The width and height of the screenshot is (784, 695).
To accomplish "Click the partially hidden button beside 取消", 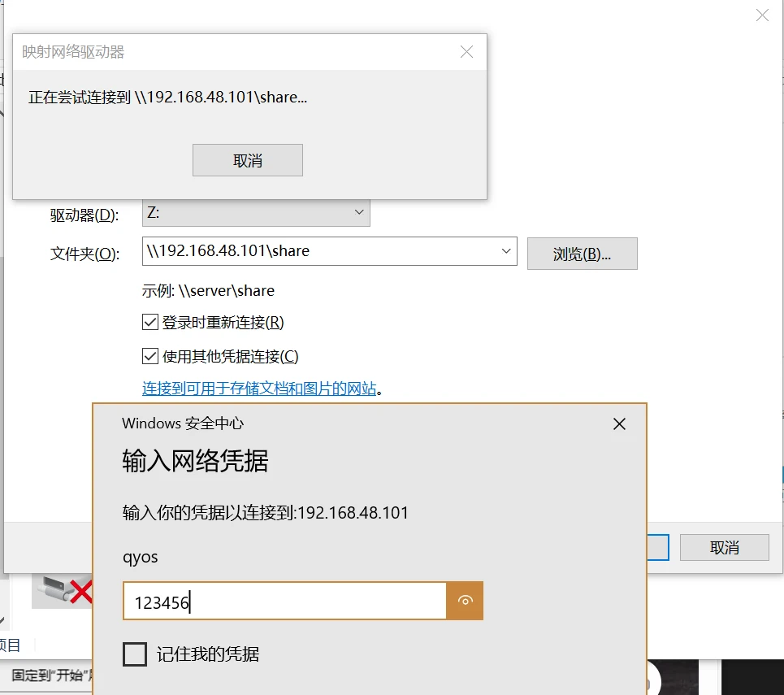I will 658,547.
